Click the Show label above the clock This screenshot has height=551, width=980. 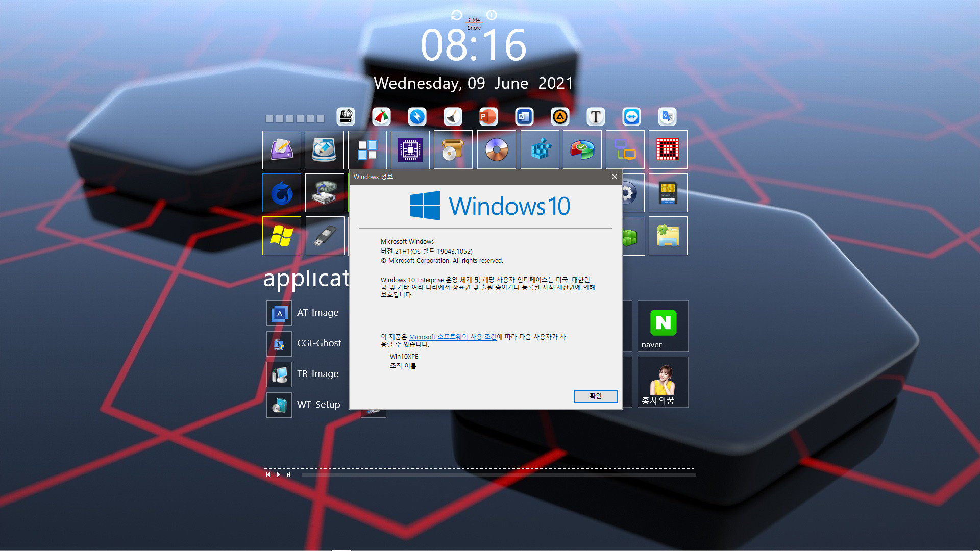[x=474, y=28]
